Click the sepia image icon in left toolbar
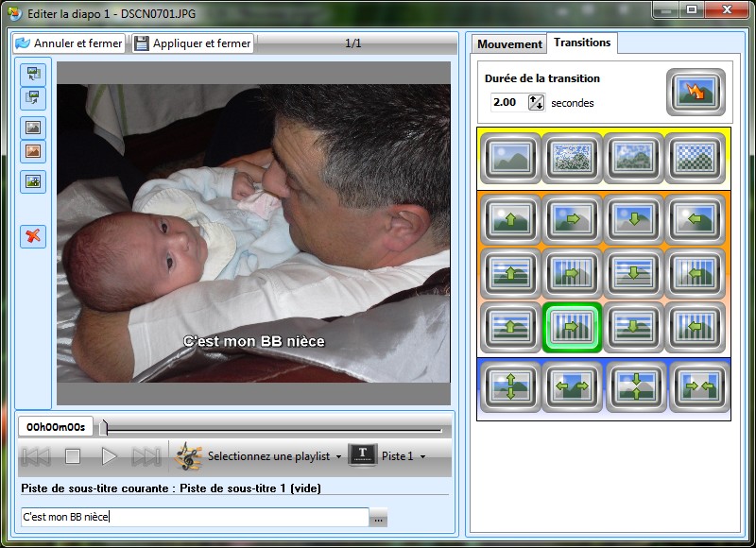The image size is (756, 548). point(34,151)
